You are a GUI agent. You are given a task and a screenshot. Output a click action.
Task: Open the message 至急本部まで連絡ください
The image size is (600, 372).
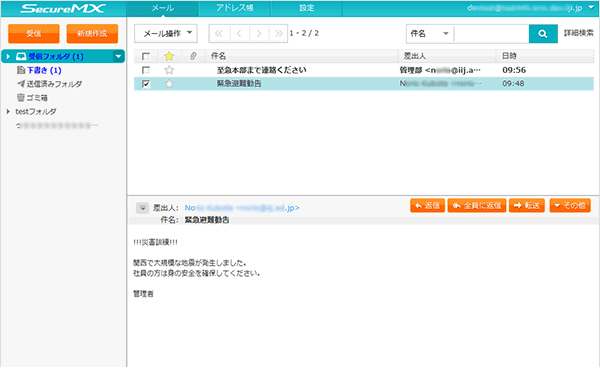tap(261, 70)
